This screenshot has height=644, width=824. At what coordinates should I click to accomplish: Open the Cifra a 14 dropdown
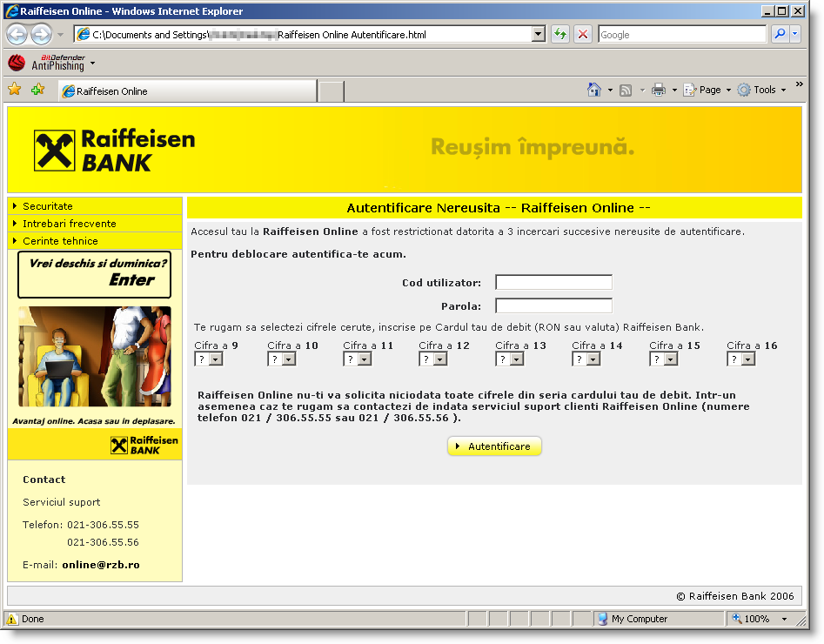[x=586, y=359]
